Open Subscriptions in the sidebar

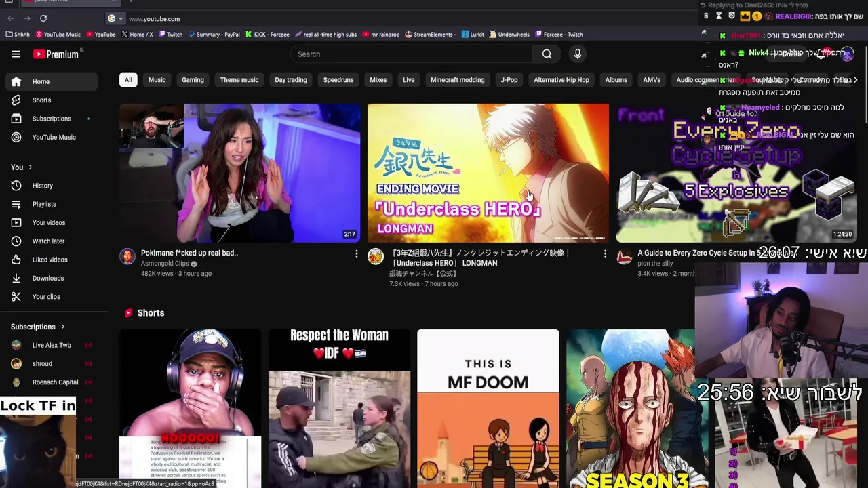(x=52, y=119)
